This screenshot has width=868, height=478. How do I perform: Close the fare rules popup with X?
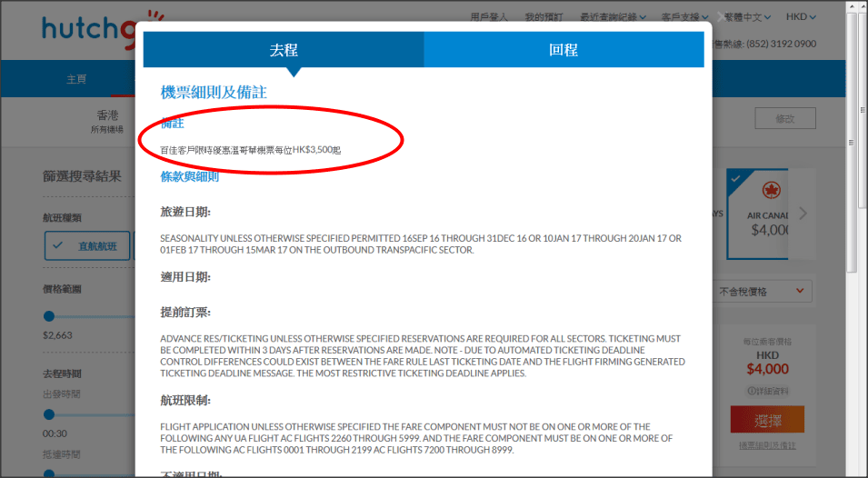[x=723, y=16]
